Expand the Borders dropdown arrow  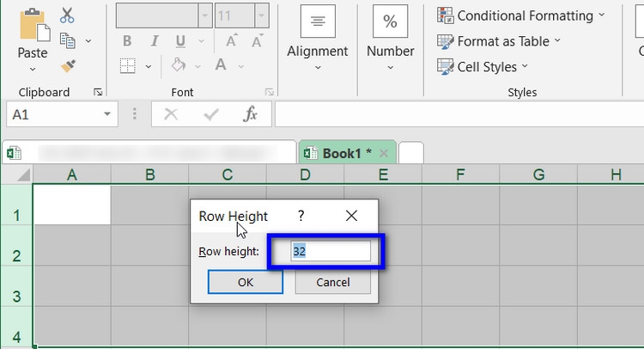[x=149, y=66]
